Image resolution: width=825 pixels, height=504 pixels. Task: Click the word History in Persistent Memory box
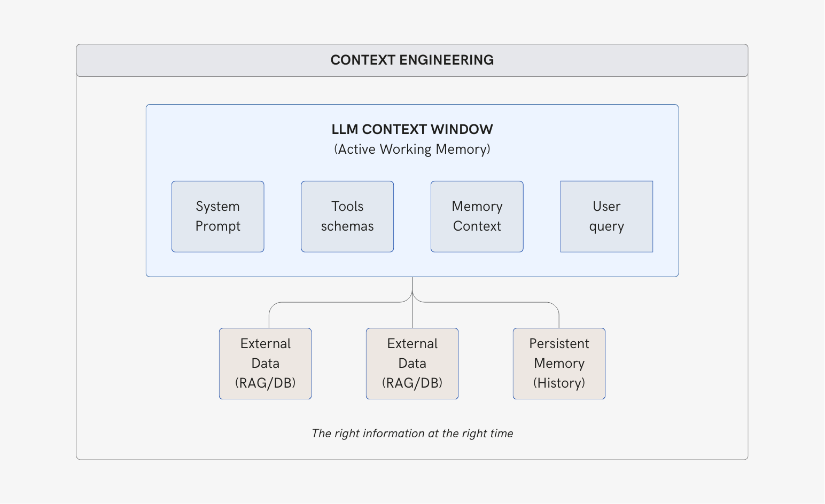pyautogui.click(x=559, y=383)
